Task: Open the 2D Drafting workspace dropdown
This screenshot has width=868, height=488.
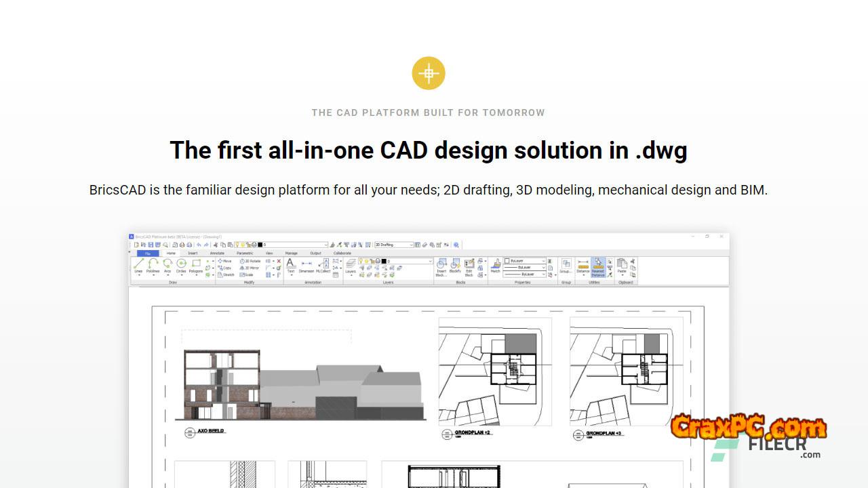Action: (x=394, y=245)
